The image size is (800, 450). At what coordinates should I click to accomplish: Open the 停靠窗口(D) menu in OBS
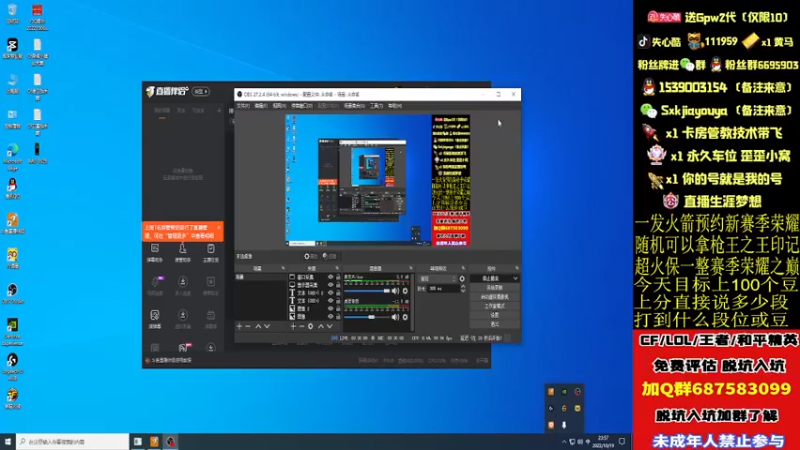pos(302,106)
